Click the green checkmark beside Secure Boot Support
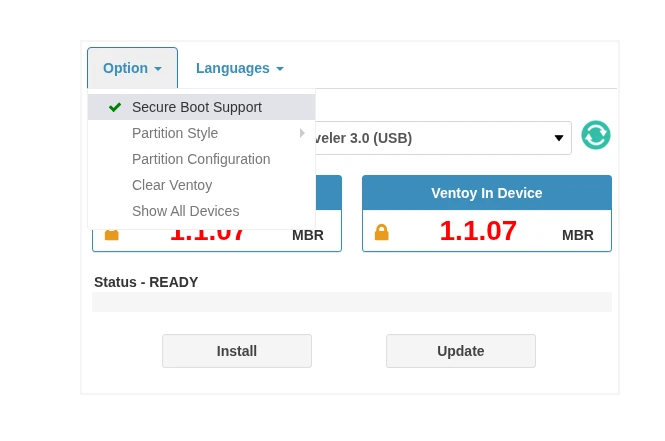The image size is (665, 441). pyautogui.click(x=115, y=107)
